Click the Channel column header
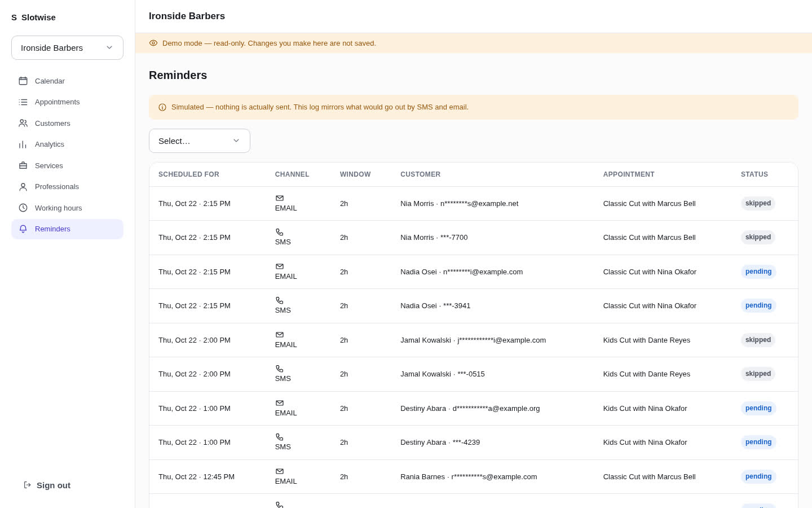This screenshot has width=812, height=508. 292,174
